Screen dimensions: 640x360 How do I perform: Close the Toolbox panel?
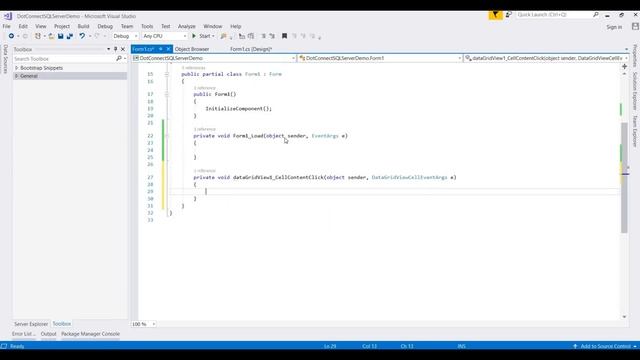click(x=123, y=49)
